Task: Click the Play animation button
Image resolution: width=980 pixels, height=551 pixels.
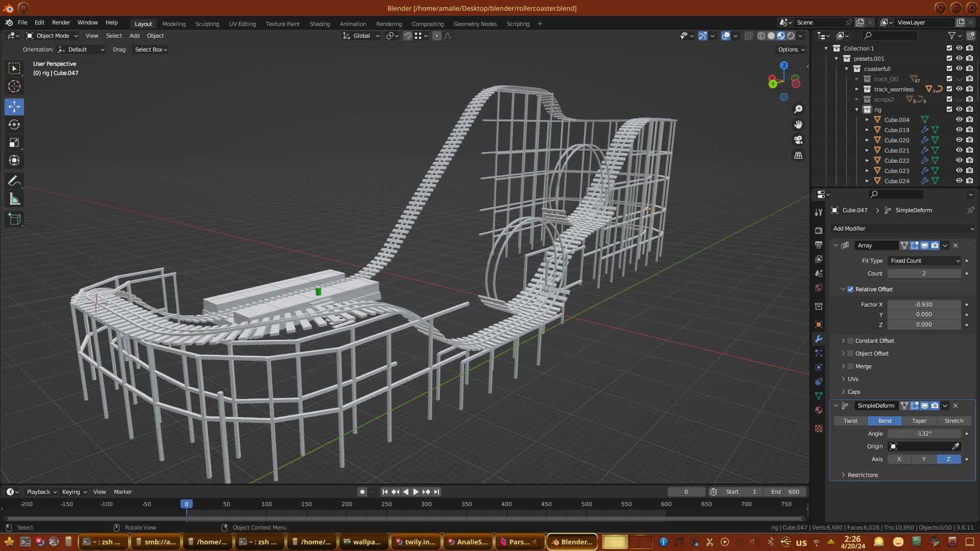Action: (415, 492)
